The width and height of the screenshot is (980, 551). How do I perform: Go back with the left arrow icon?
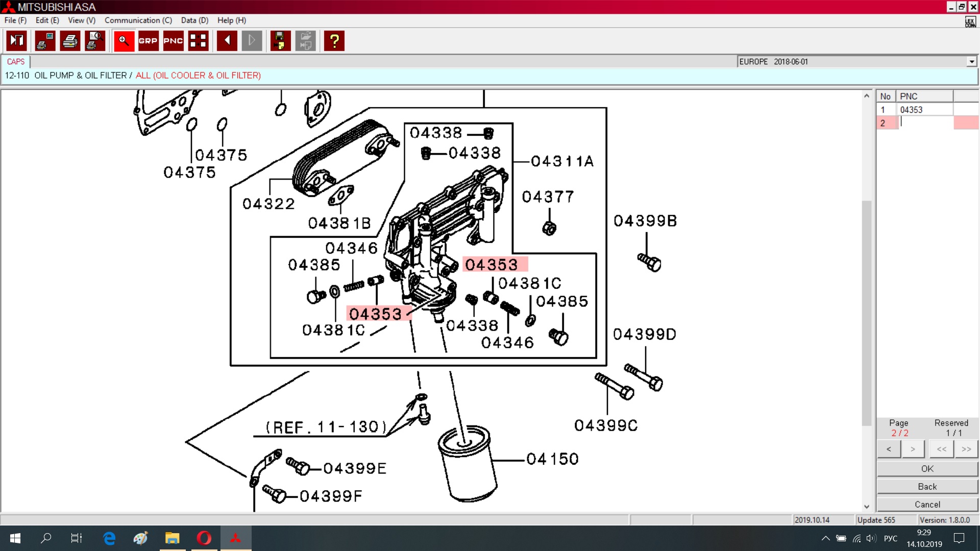coord(227,41)
